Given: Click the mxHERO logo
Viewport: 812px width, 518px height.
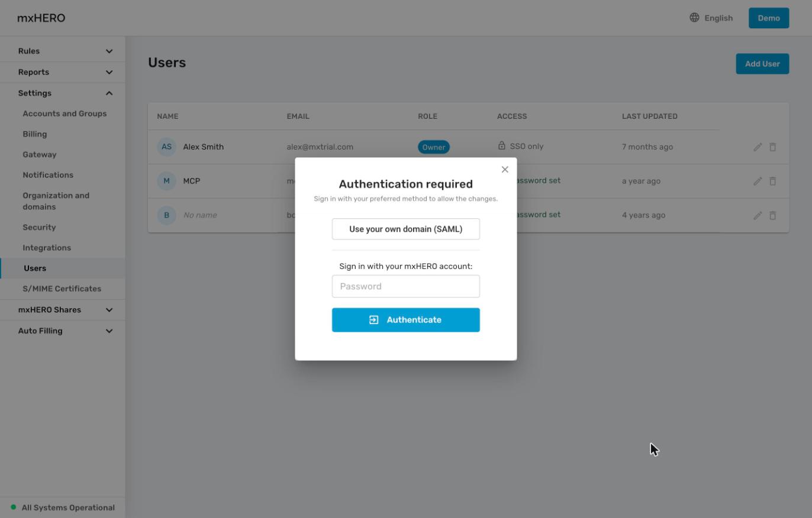Looking at the screenshot, I should pos(41,18).
